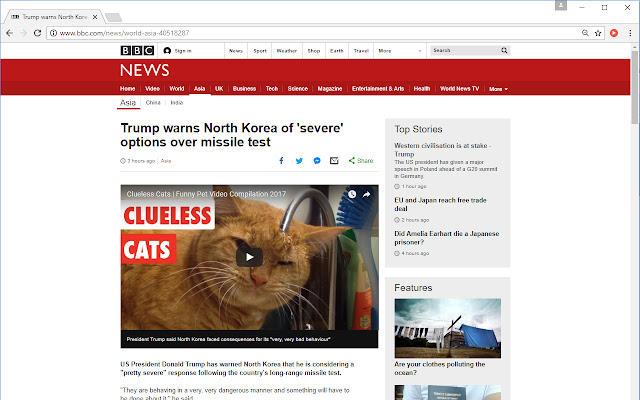Go to Science in news navigation

[298, 89]
